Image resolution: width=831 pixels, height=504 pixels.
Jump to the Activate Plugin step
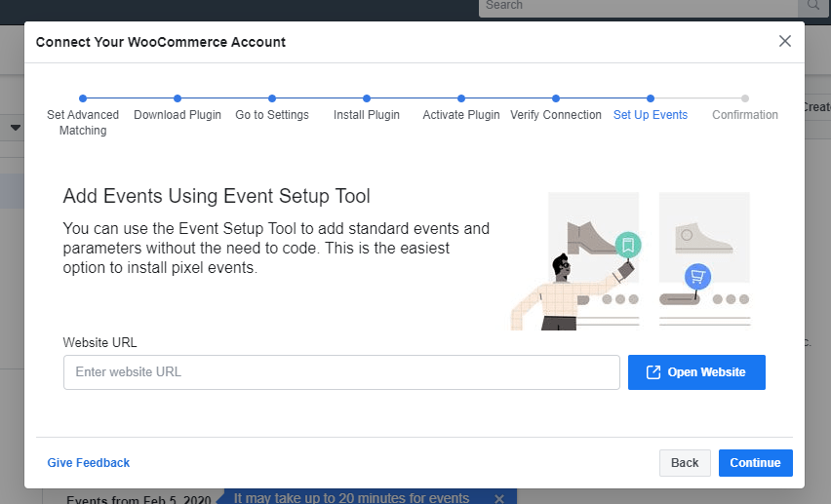(461, 115)
